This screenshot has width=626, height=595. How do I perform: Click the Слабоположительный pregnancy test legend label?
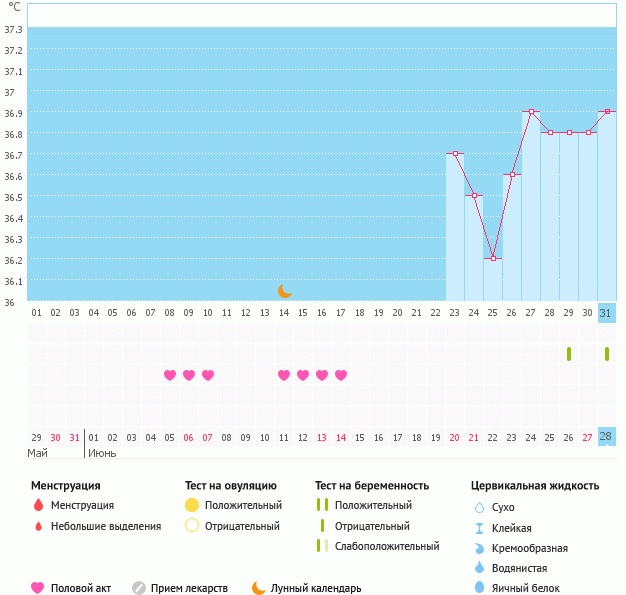(387, 547)
